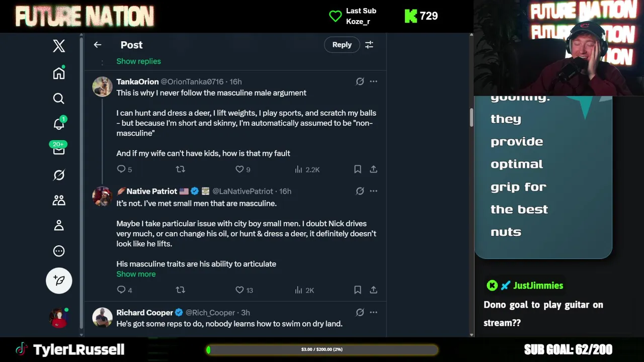Click the page's vertical scrollbar thumb
Screen dimensions: 644x362
click(x=471, y=117)
